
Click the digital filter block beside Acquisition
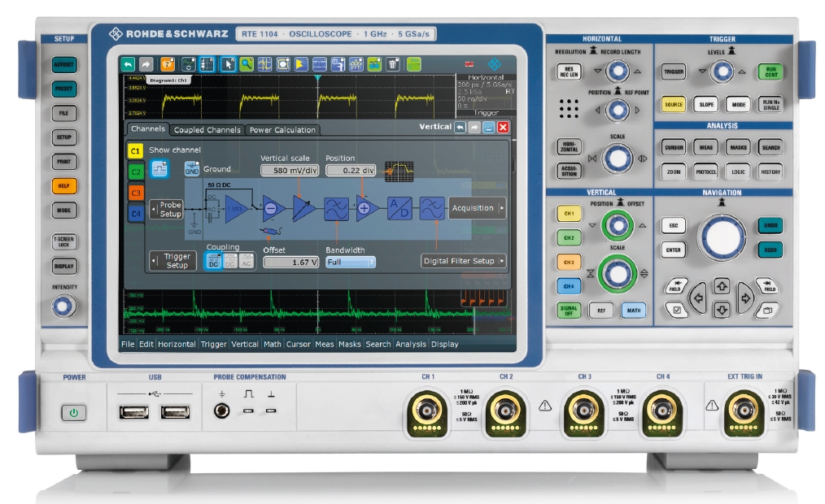point(432,208)
